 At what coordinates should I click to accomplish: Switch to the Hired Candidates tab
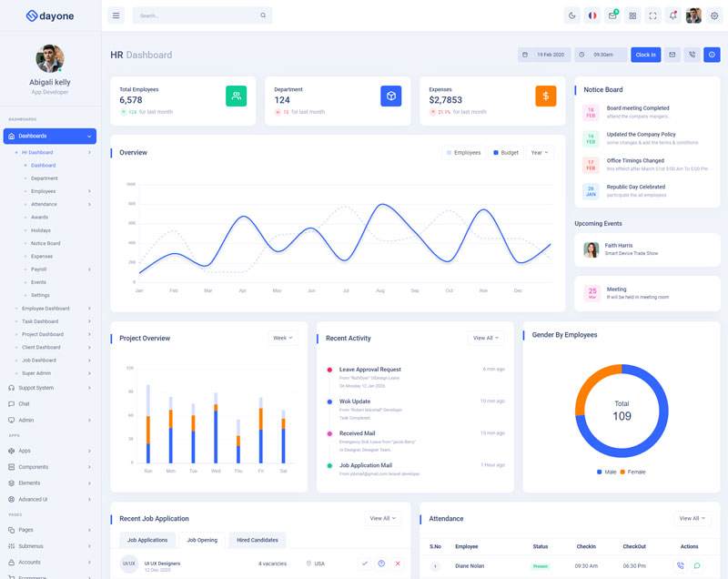pyautogui.click(x=257, y=540)
